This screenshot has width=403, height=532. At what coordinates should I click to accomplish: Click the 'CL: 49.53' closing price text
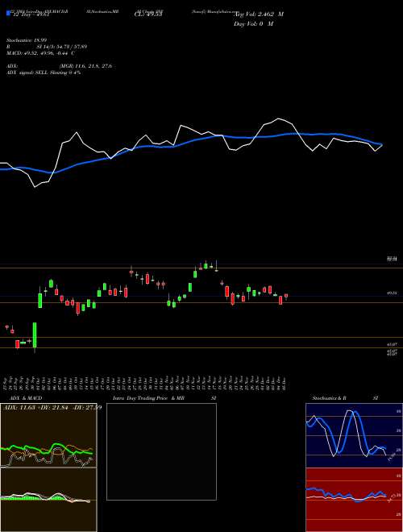tap(147, 15)
